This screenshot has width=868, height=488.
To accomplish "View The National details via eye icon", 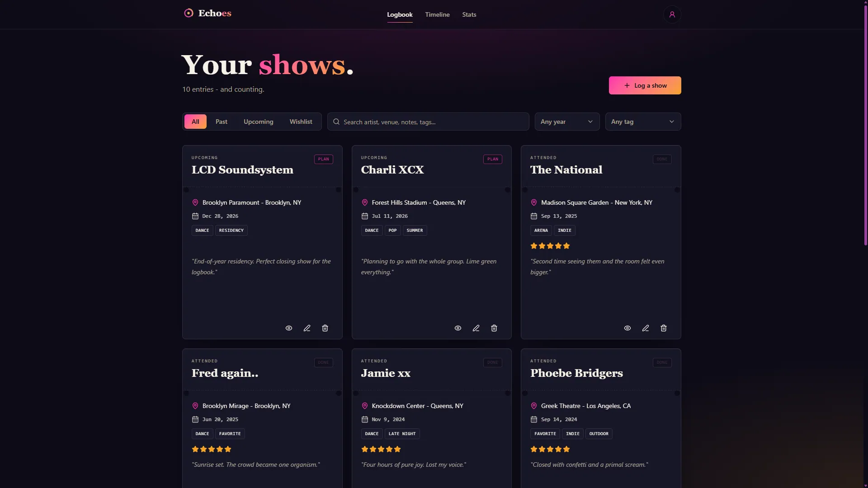I will pyautogui.click(x=627, y=328).
